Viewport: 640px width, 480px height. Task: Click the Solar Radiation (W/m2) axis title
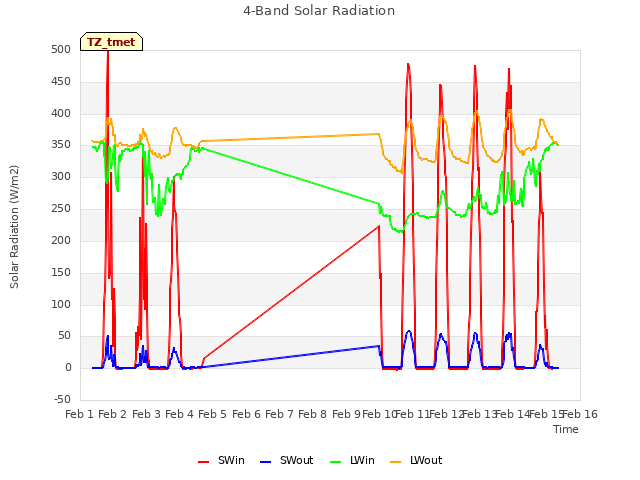14,227
